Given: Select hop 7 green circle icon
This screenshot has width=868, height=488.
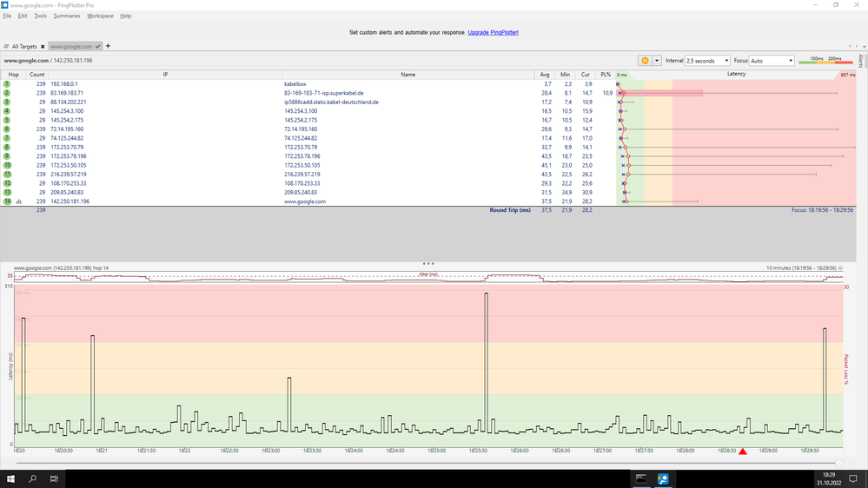Looking at the screenshot, I should pyautogui.click(x=7, y=138).
